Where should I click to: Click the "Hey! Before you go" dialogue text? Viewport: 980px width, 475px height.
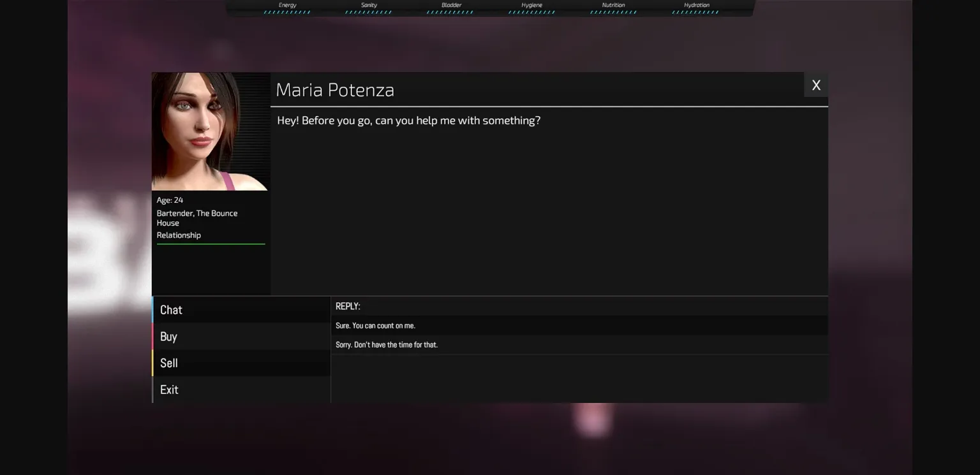(x=408, y=121)
